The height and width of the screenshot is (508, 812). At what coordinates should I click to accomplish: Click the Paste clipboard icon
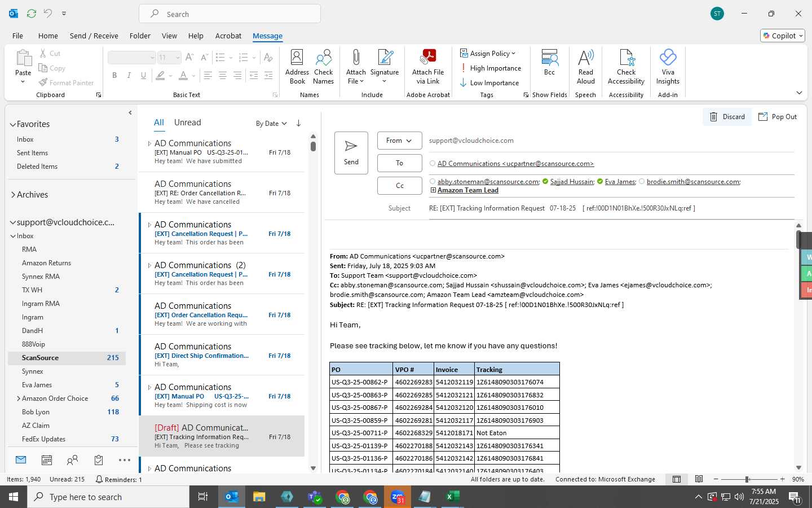click(x=23, y=58)
